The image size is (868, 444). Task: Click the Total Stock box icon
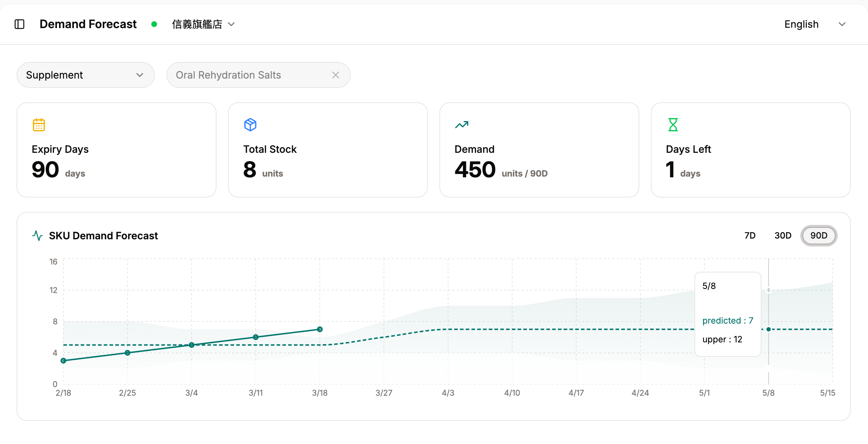tap(250, 125)
